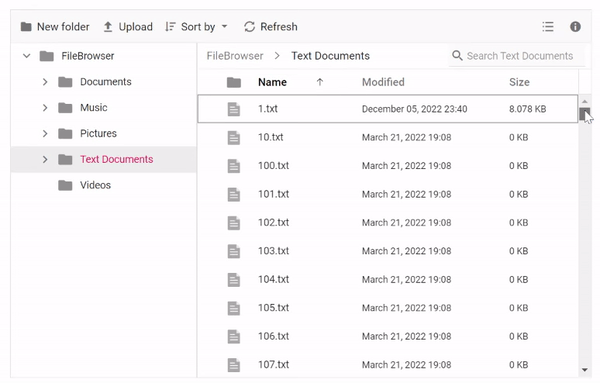Click the December 05, 2022 23:40 date

coord(414,109)
